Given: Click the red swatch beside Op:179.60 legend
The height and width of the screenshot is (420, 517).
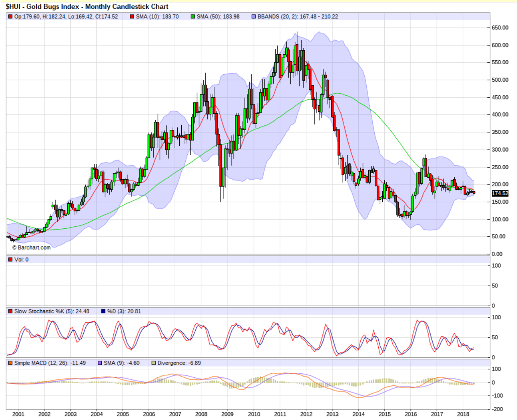Looking at the screenshot, I should pyautogui.click(x=10, y=17).
